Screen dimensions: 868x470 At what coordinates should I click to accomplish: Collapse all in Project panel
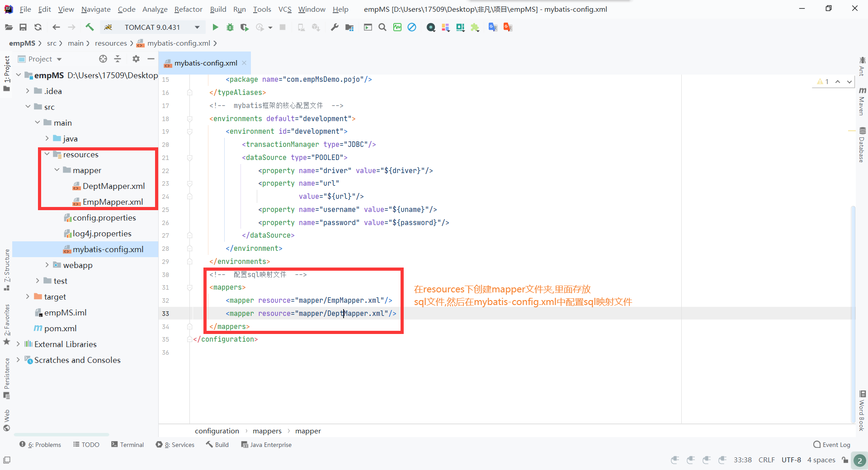tap(118, 59)
